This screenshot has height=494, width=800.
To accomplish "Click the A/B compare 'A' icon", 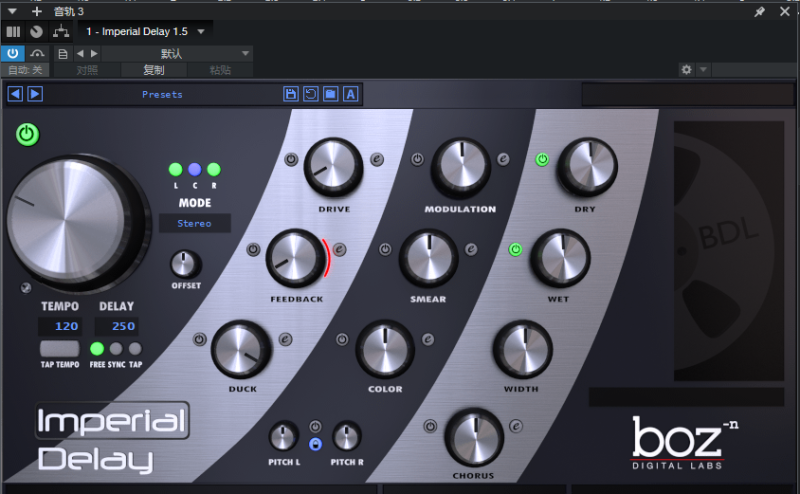I will coord(351,94).
